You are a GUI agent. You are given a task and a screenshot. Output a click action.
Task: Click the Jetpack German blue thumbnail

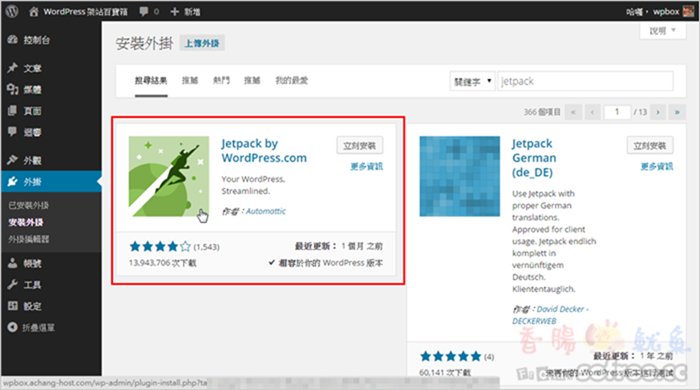click(x=459, y=176)
